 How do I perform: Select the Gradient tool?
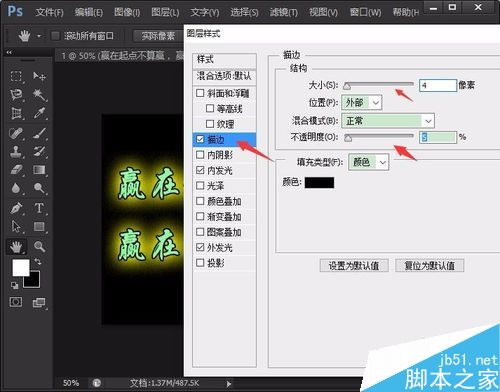pos(39,170)
